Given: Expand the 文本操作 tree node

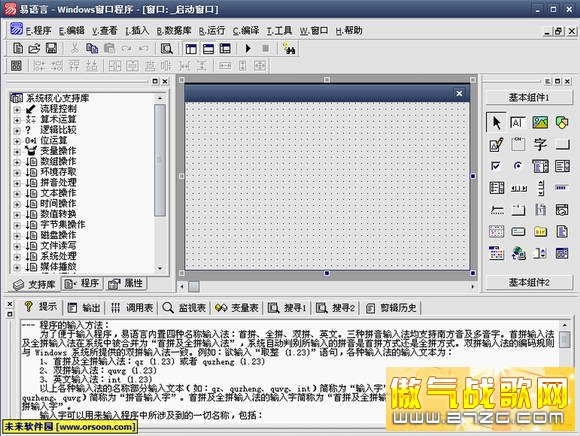Looking at the screenshot, I should pyautogui.click(x=17, y=194).
